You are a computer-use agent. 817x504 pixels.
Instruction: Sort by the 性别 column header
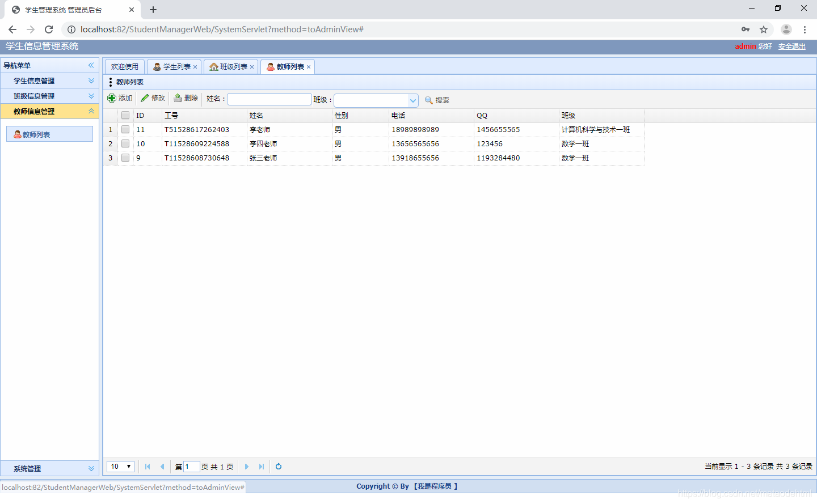point(360,115)
